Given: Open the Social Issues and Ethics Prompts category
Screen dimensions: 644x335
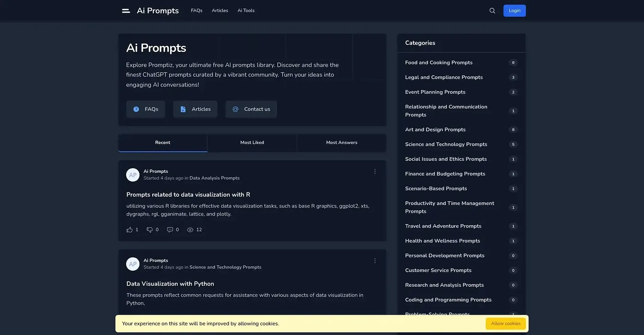Looking at the screenshot, I should pos(446,159).
